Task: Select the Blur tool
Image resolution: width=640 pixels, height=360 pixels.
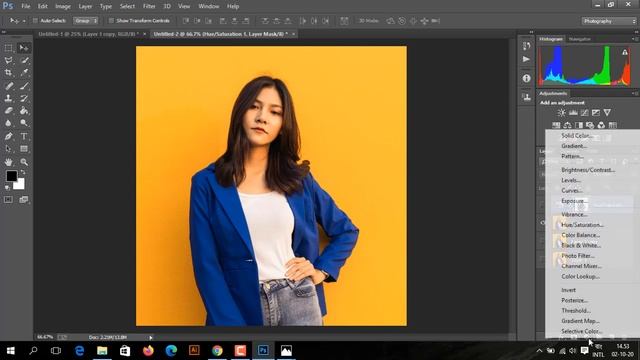Action: 8,123
